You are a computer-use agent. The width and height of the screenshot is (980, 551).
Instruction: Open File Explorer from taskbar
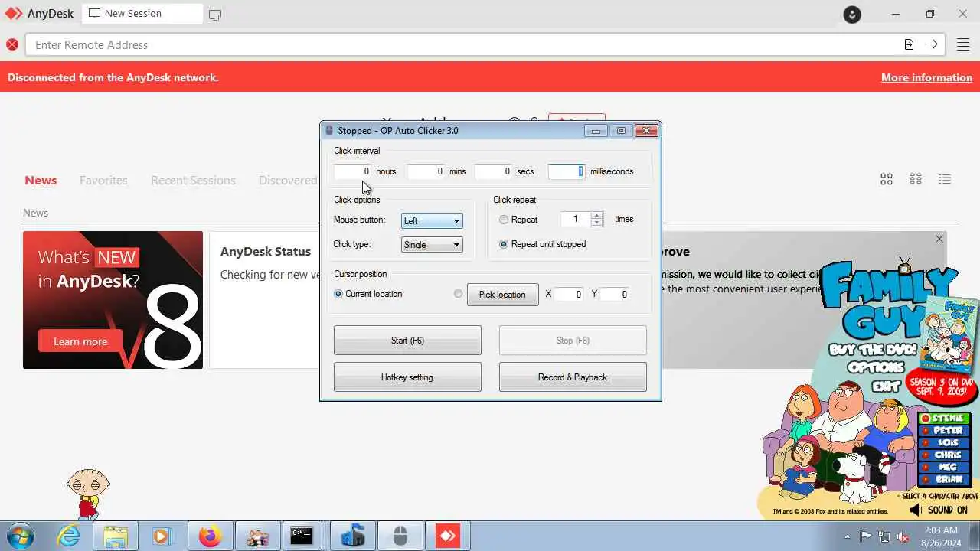tap(115, 536)
